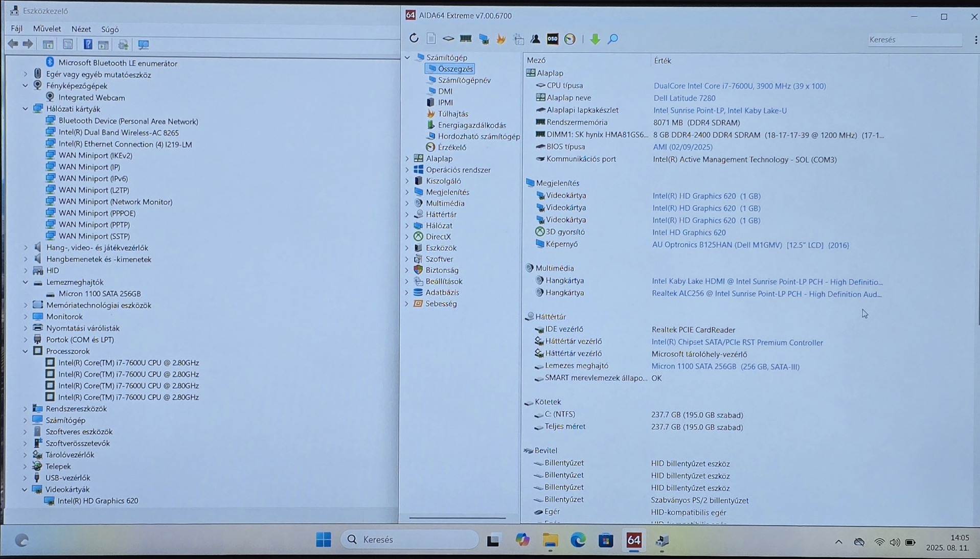The width and height of the screenshot is (980, 559).
Task: Select Integrated Webcam in Device Manager
Action: pyautogui.click(x=92, y=98)
